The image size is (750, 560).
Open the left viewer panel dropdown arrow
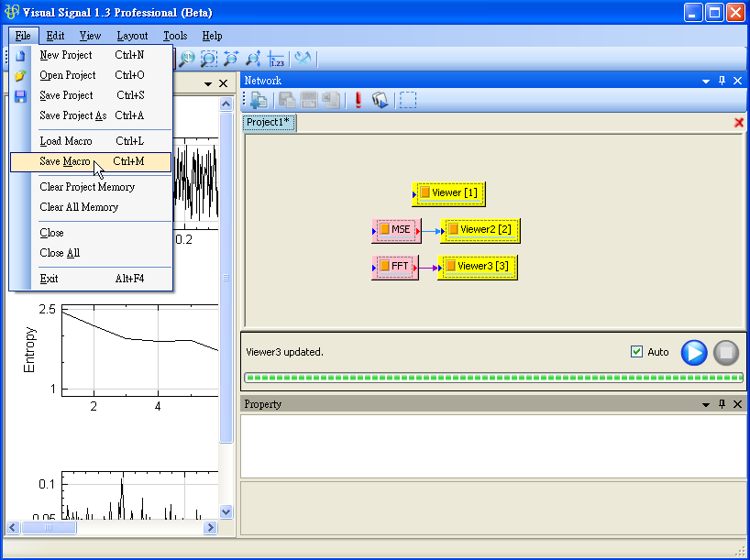tap(208, 83)
